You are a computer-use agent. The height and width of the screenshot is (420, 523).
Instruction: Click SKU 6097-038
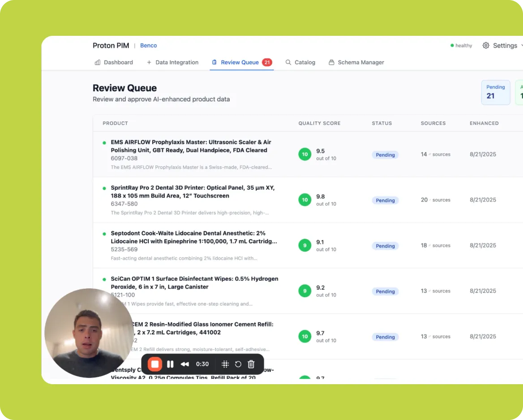[x=124, y=158]
